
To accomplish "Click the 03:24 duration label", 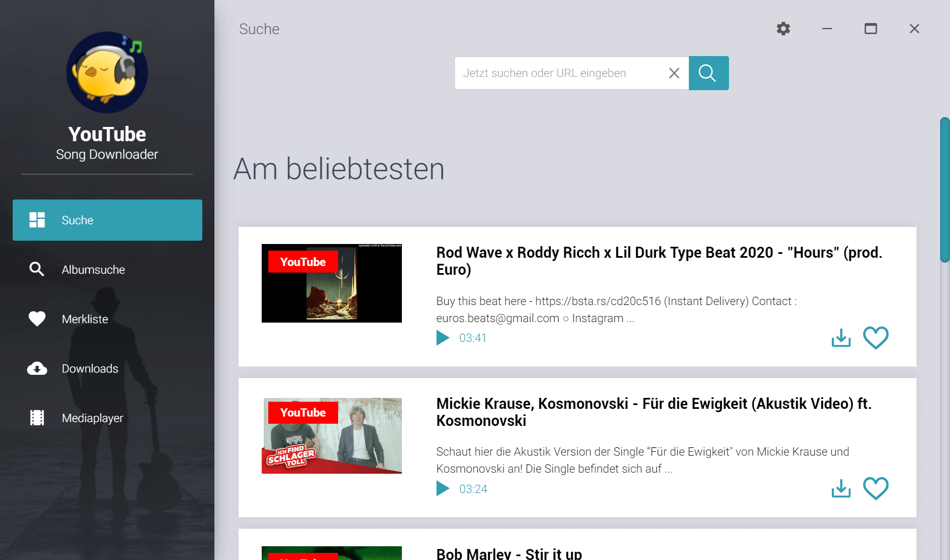I will (x=473, y=489).
